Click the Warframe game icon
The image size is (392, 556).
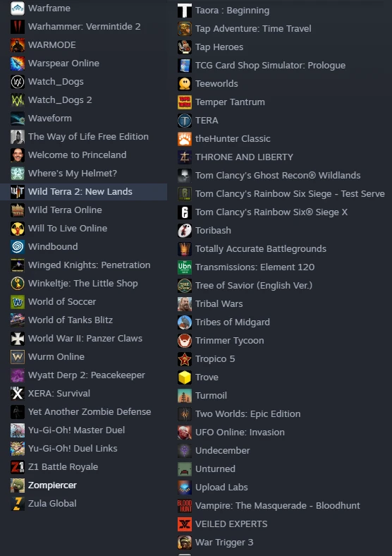18,8
